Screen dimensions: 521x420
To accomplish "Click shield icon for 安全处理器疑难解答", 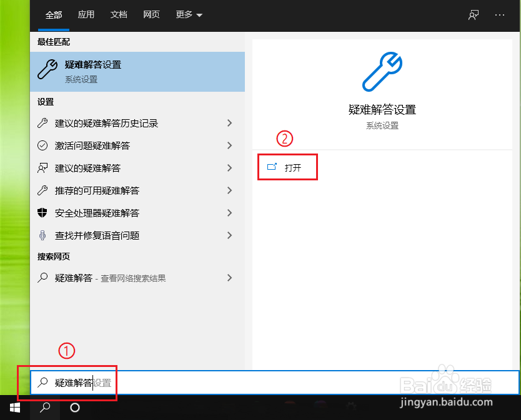I will click(x=42, y=212).
